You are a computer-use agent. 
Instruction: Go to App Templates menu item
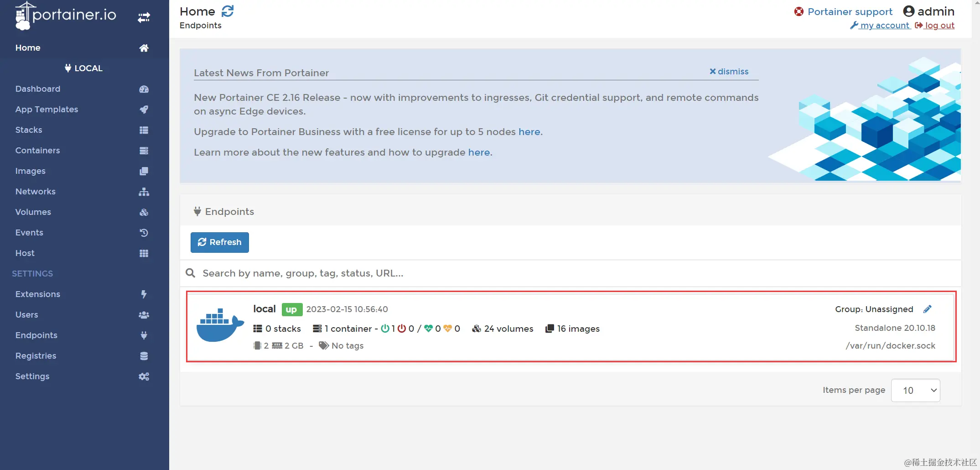coord(47,110)
